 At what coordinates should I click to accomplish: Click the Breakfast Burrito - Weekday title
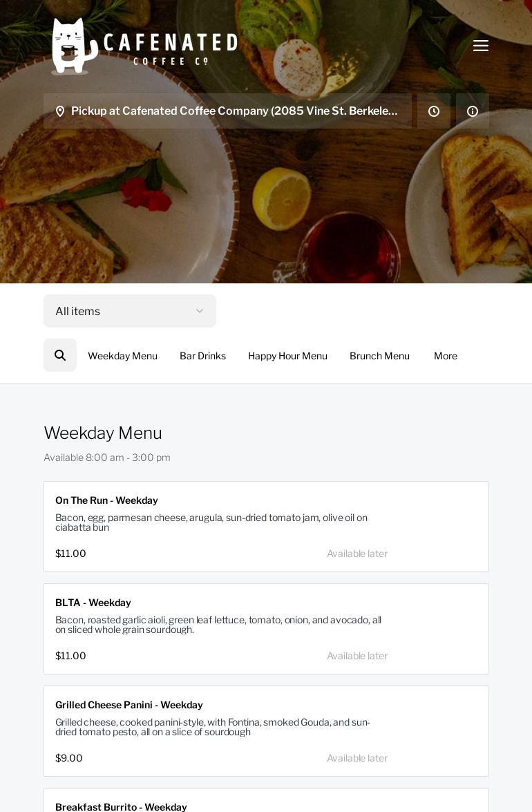click(x=121, y=807)
